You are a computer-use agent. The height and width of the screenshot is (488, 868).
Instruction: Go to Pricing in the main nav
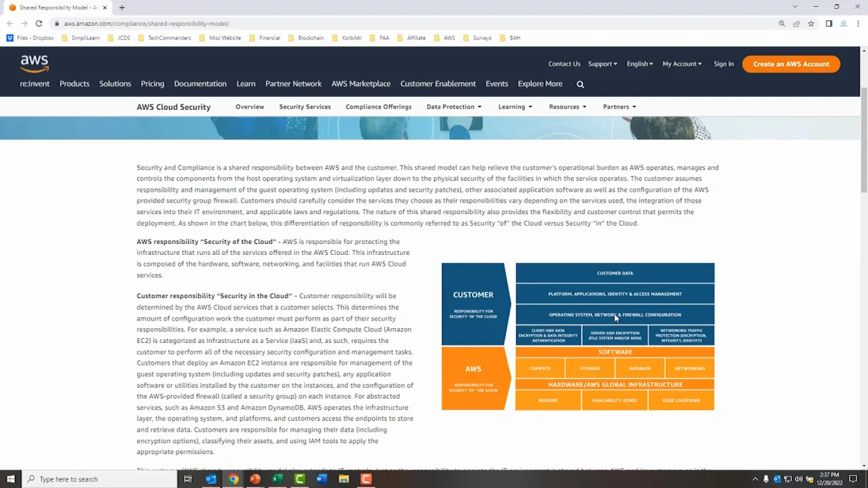tap(153, 83)
